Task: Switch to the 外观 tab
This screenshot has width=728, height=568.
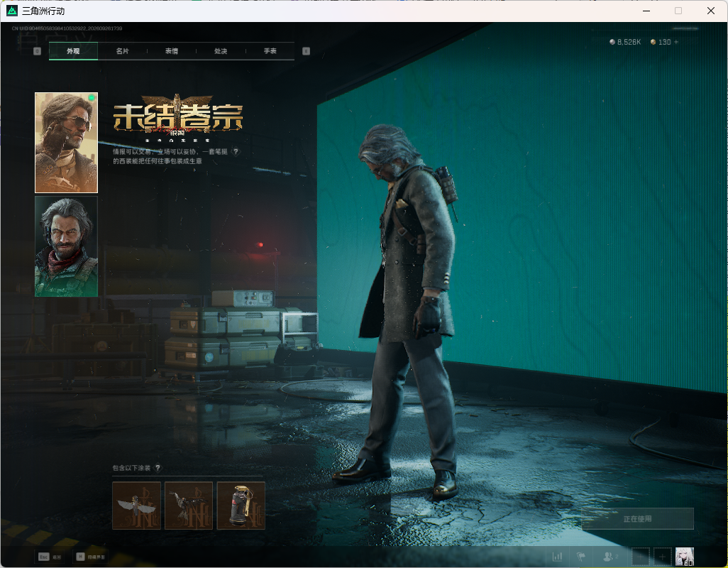Action: pos(73,51)
